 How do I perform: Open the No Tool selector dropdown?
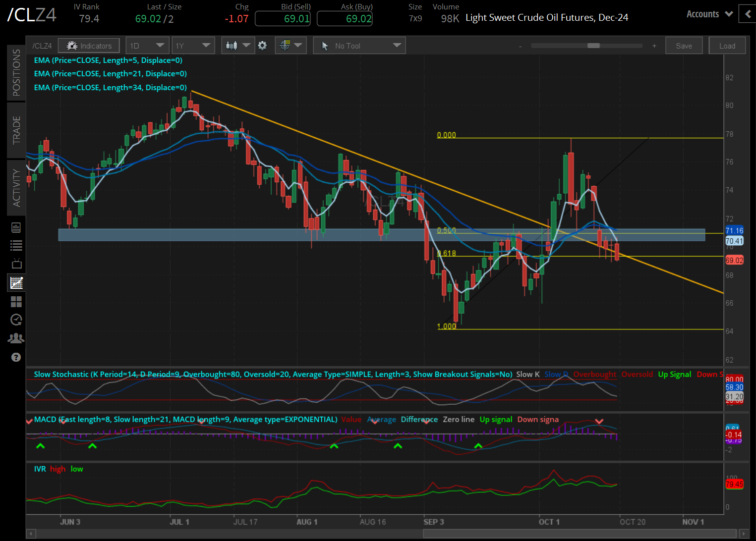(x=359, y=45)
